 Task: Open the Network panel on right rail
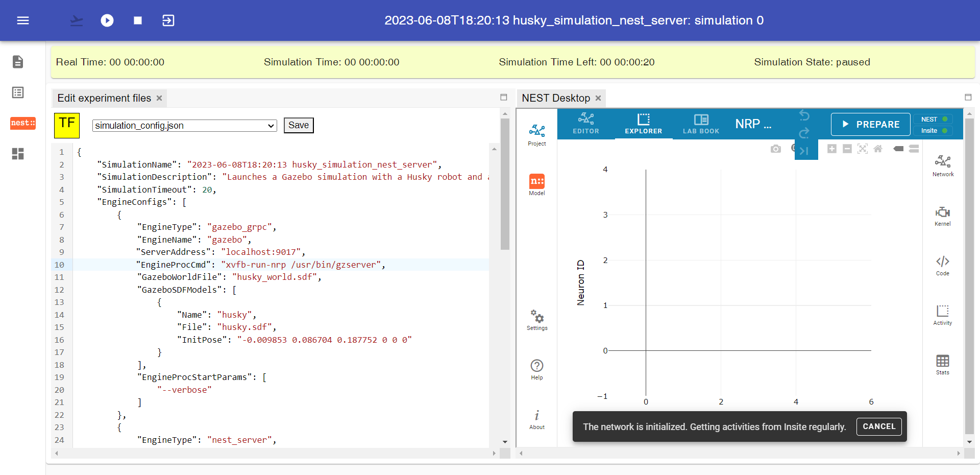pyautogui.click(x=943, y=166)
